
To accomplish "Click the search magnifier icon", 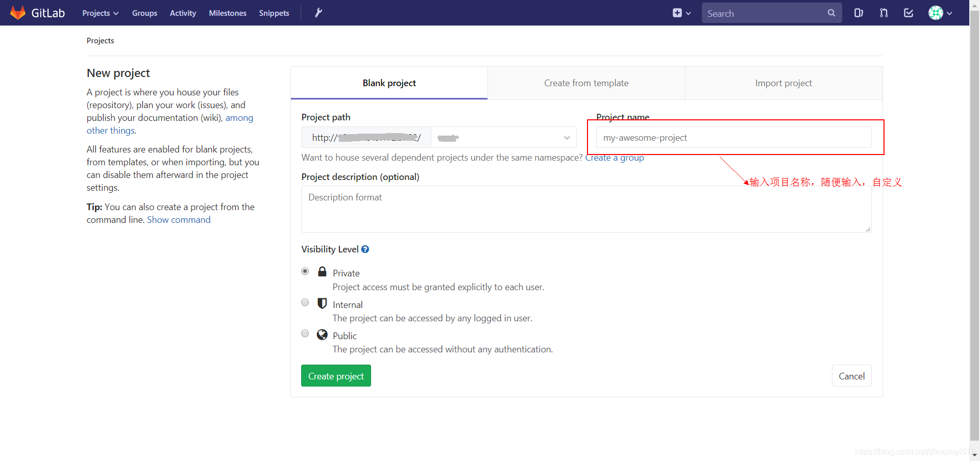I will [831, 13].
